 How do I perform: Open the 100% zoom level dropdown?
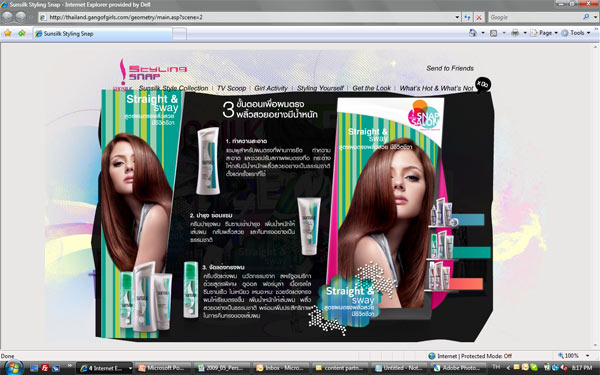point(587,356)
